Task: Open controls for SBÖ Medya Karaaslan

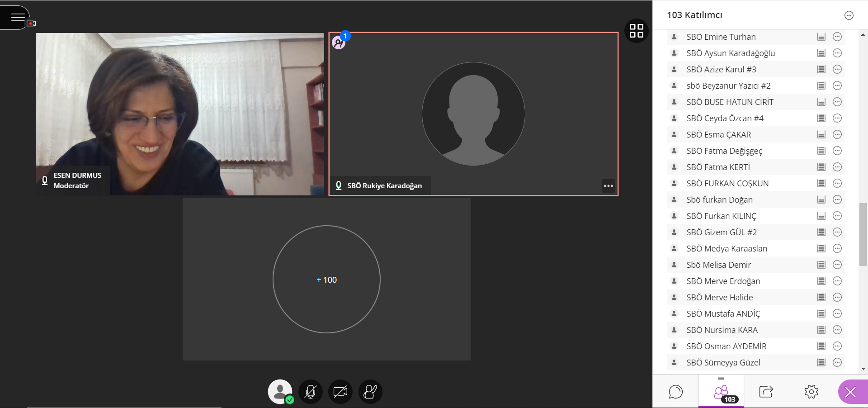Action: coord(837,248)
